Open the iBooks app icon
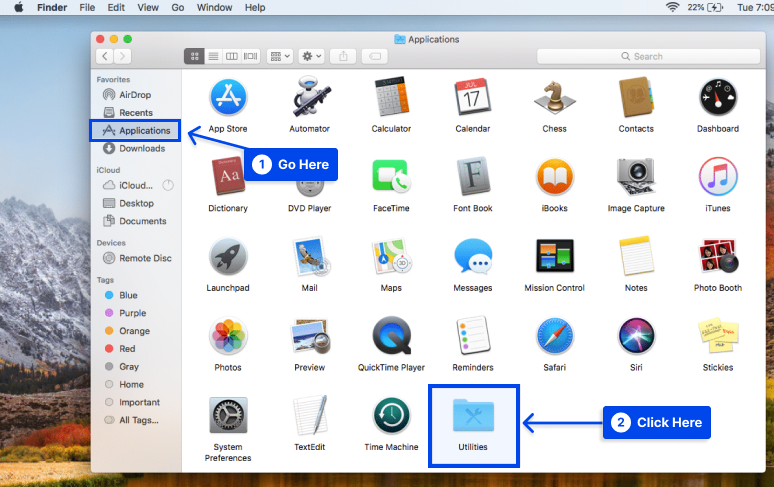Screen dimensions: 774x487 [x=554, y=177]
